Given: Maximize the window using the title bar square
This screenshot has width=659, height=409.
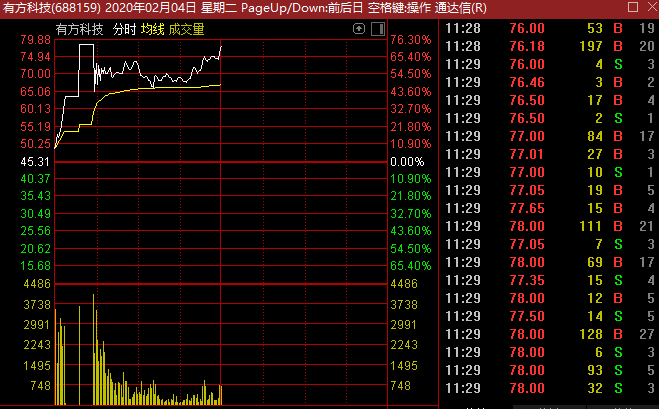Looking at the screenshot, I should pos(633,7).
